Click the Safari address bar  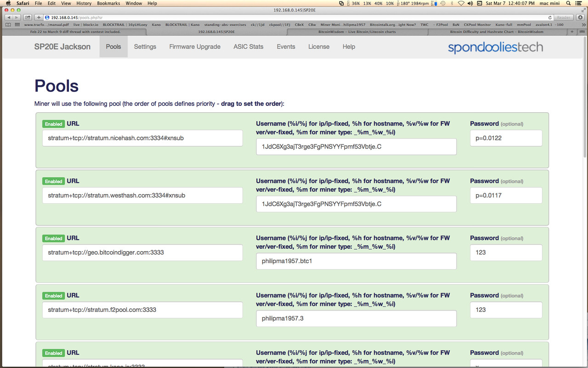tap(299, 17)
